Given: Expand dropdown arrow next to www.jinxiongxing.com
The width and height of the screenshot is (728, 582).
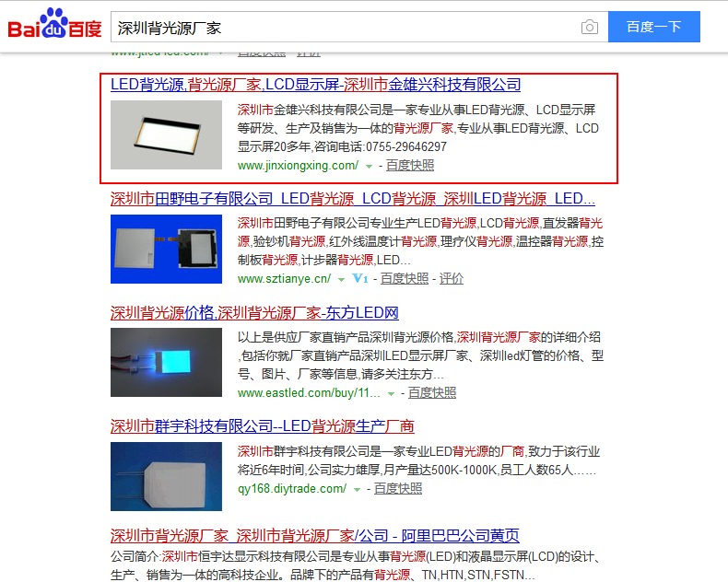Looking at the screenshot, I should tap(369, 166).
